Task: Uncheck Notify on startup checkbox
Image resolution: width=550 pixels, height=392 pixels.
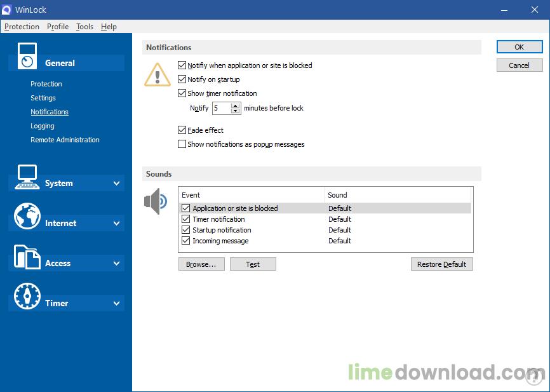Action: [182, 79]
